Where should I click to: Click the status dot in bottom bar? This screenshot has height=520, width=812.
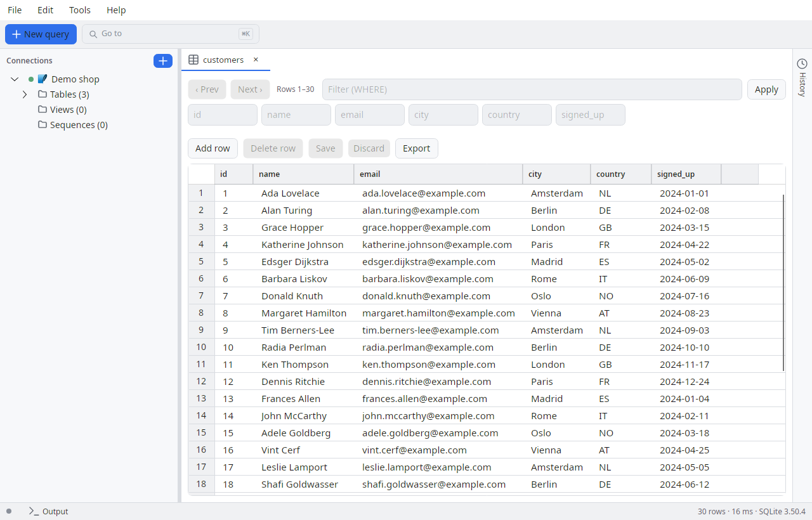pyautogui.click(x=9, y=511)
